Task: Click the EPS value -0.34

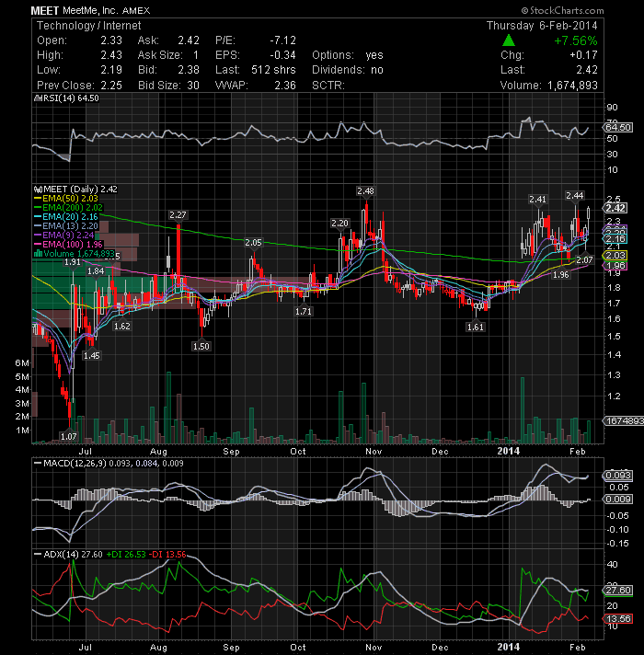Action: [x=282, y=55]
